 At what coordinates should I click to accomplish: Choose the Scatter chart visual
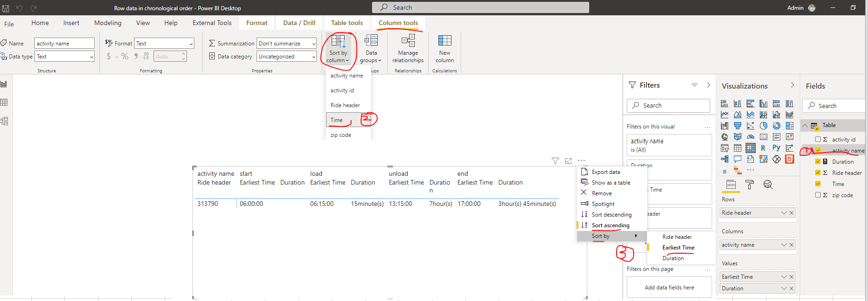(751, 126)
